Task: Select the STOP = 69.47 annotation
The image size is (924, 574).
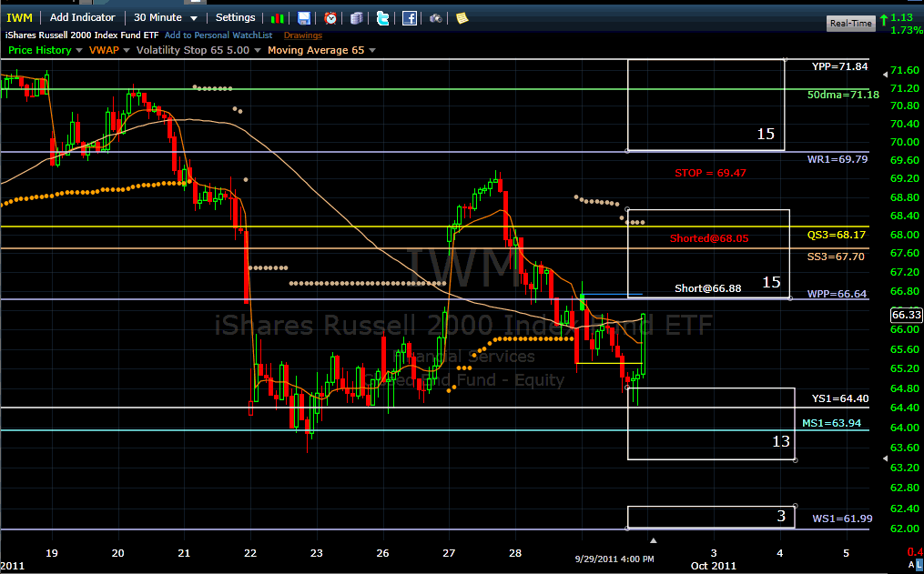Action: coord(711,173)
